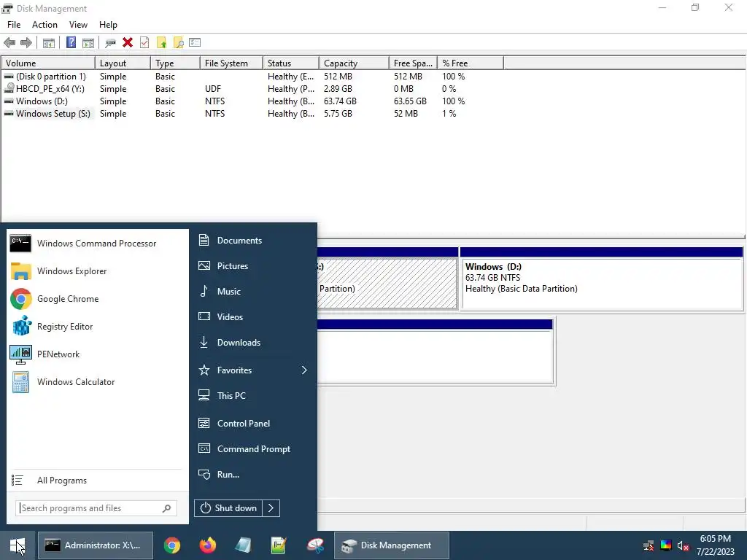
Task: Expand the Favorites submenu arrow
Action: pos(304,370)
